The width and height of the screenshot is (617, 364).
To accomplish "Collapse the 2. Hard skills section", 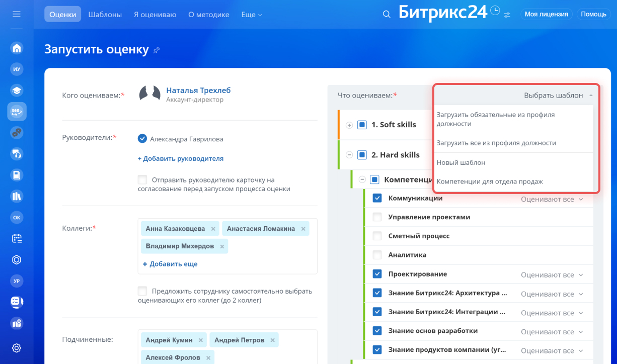I will click(x=349, y=155).
